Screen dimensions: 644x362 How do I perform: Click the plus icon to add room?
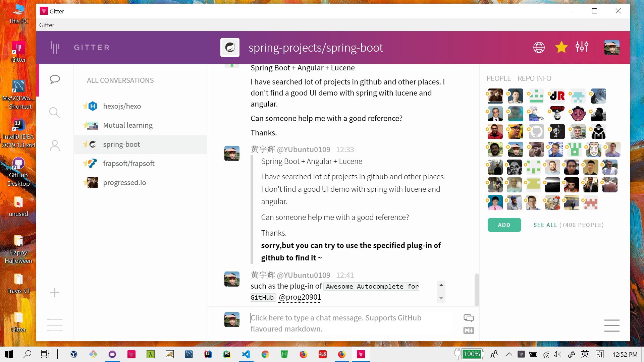55,292
